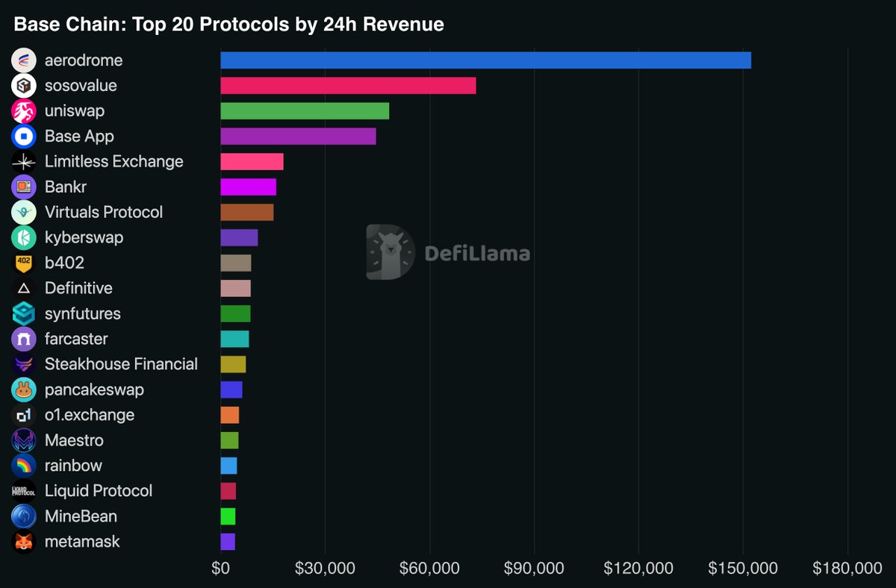
Task: Click the 'farcaster' label text
Action: [76, 340]
